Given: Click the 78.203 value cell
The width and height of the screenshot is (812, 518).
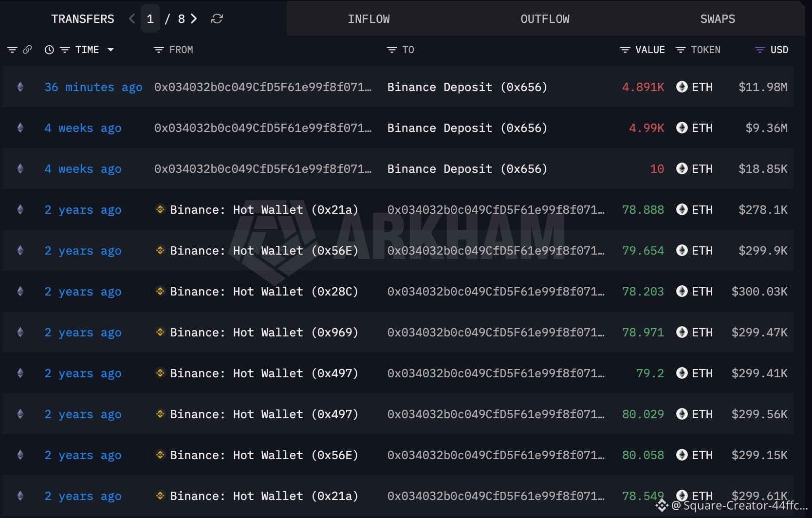Looking at the screenshot, I should coord(643,292).
